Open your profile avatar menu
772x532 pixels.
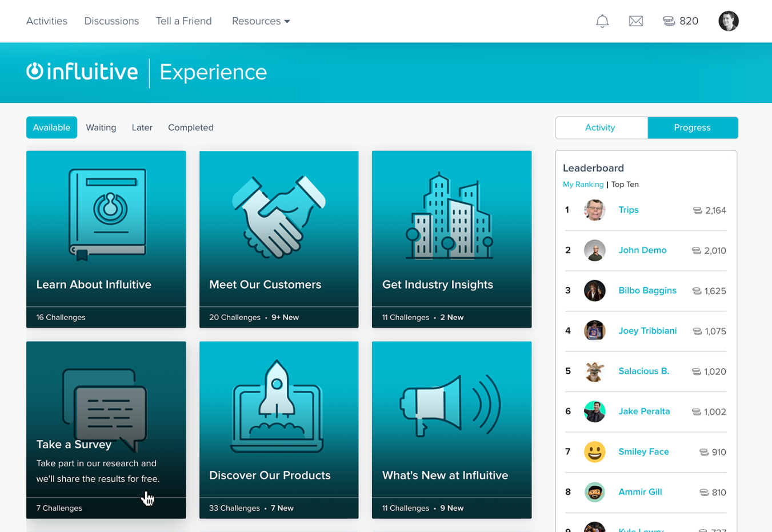[x=728, y=21]
